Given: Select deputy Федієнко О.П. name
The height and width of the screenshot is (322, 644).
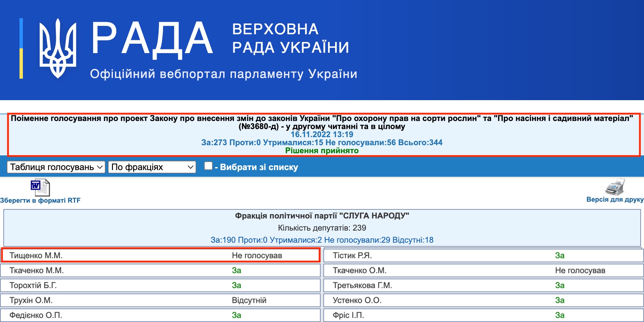Looking at the screenshot, I should point(36,315).
